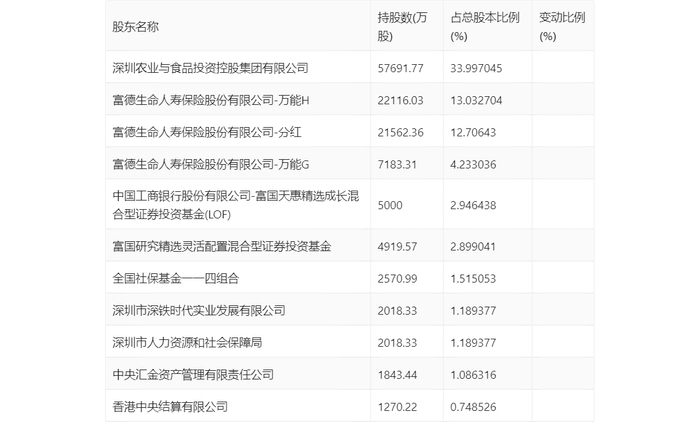The width and height of the screenshot is (700, 422).
Task: Select 深圳市人力资源和社会保障局 row name
Action: tap(187, 343)
